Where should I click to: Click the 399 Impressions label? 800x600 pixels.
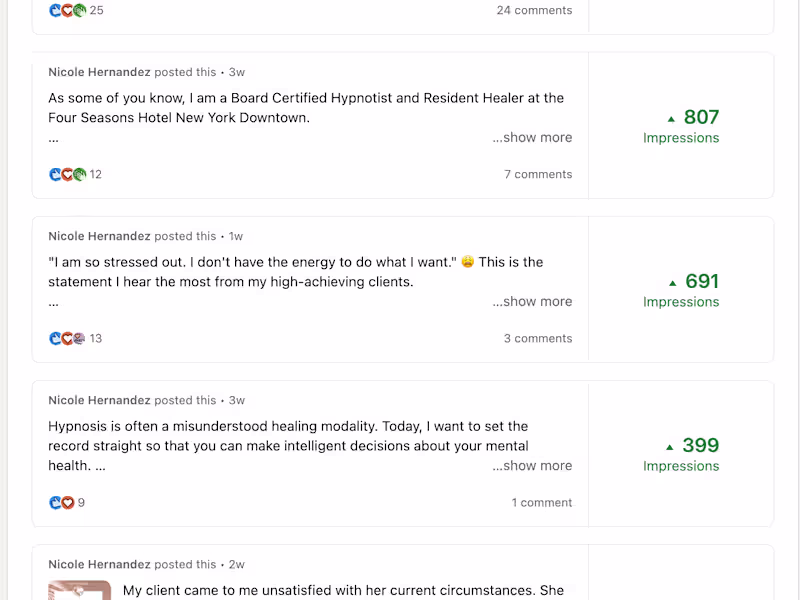(681, 466)
